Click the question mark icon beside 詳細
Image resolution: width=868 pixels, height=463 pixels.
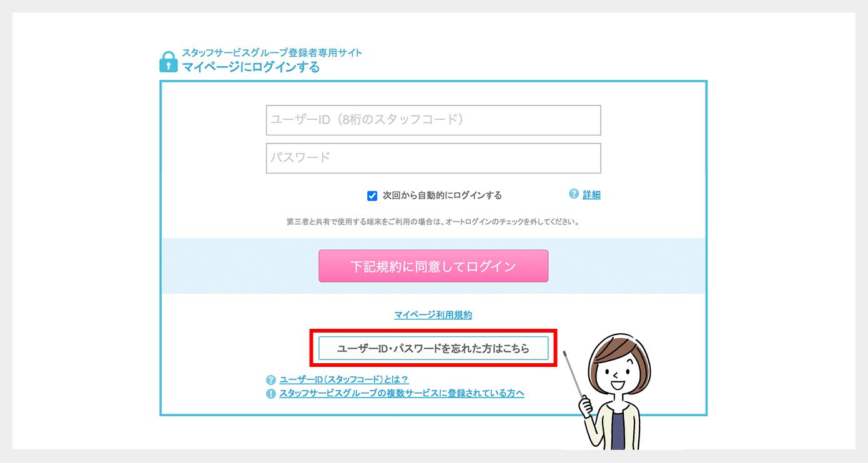tap(574, 194)
